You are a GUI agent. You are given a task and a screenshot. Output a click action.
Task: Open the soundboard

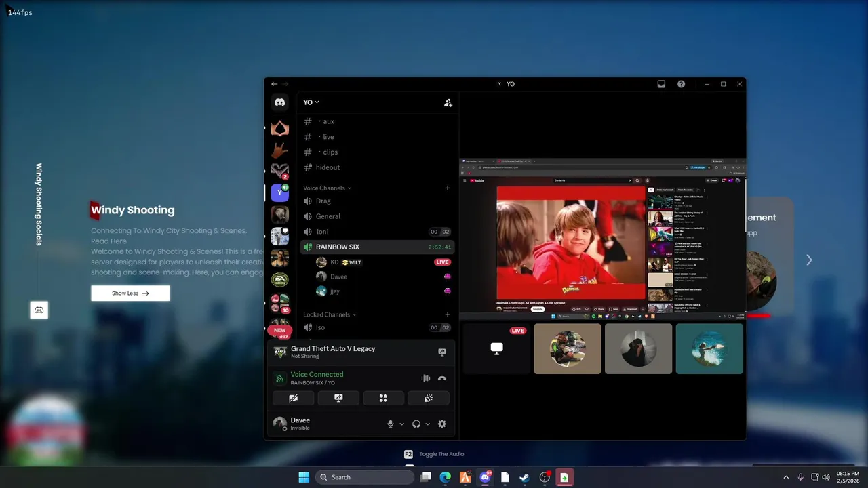pyautogui.click(x=429, y=398)
